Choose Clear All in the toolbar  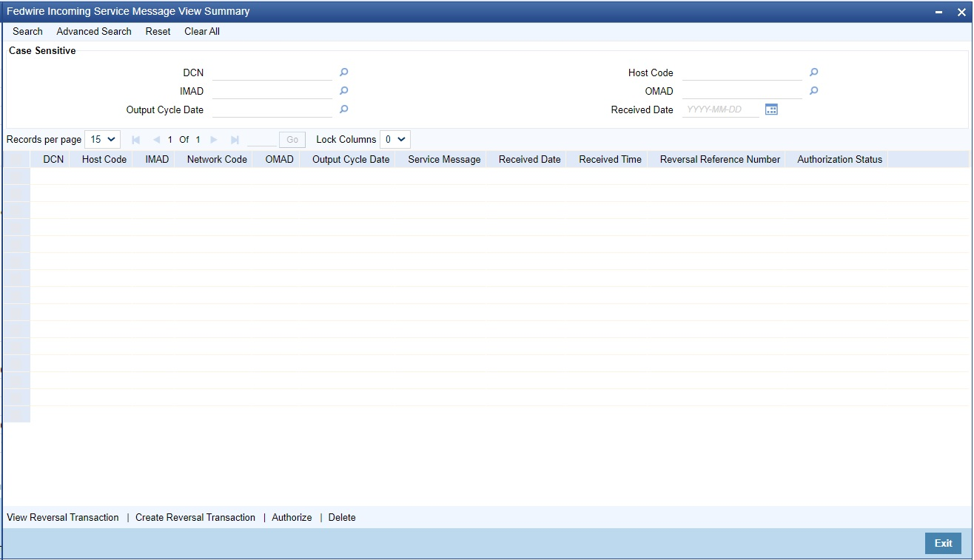202,32
